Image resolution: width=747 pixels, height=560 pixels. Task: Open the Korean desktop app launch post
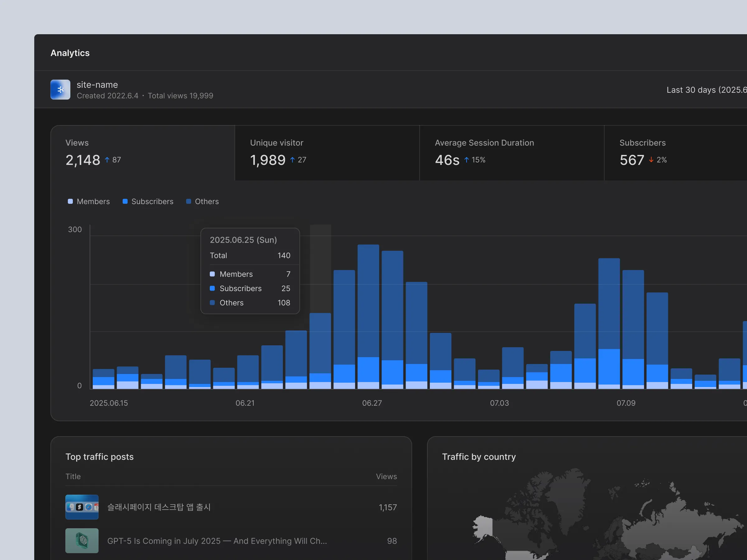[159, 507]
